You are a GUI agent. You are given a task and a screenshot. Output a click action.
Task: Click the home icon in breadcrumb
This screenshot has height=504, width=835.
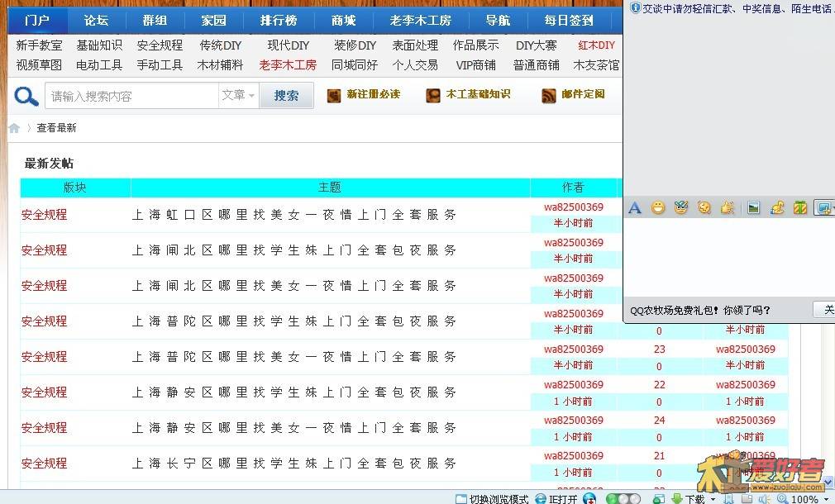coord(14,128)
